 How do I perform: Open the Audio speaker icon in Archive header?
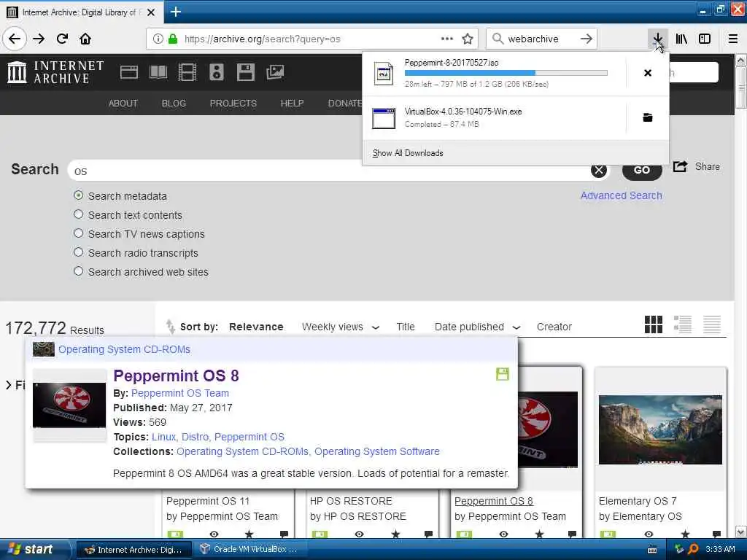tap(216, 72)
